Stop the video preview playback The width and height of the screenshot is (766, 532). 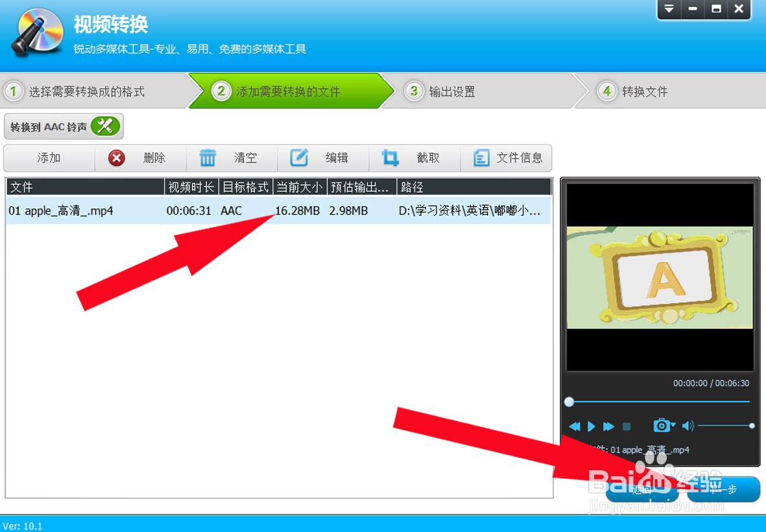[627, 426]
